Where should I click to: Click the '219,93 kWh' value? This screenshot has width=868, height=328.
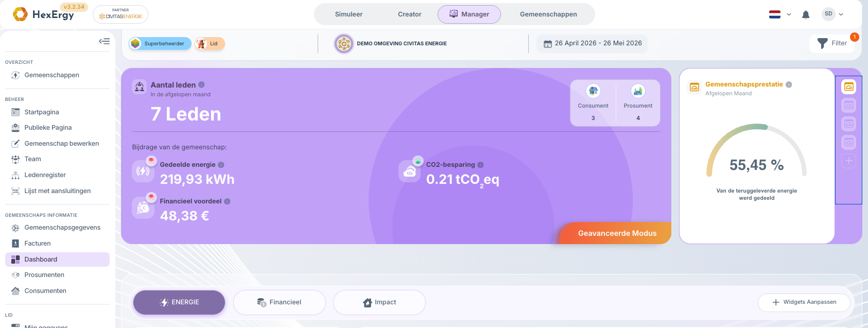(x=197, y=179)
